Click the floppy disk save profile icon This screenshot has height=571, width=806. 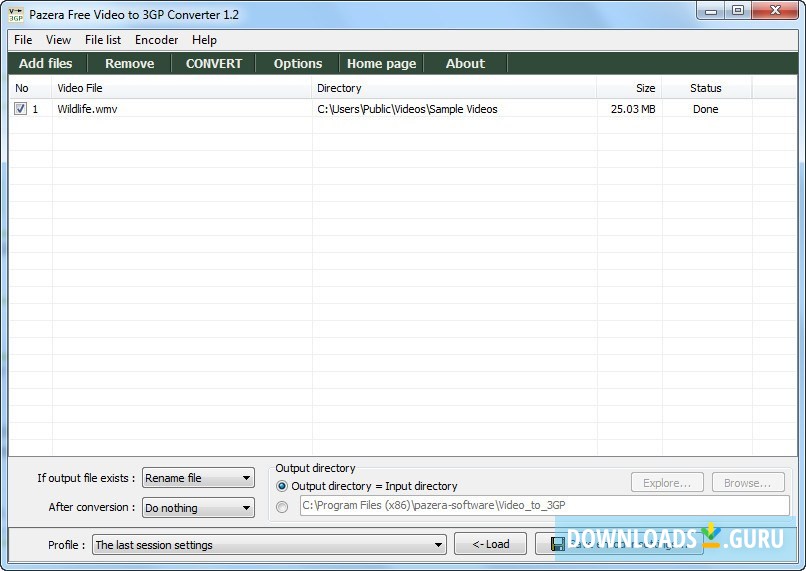pyautogui.click(x=557, y=544)
